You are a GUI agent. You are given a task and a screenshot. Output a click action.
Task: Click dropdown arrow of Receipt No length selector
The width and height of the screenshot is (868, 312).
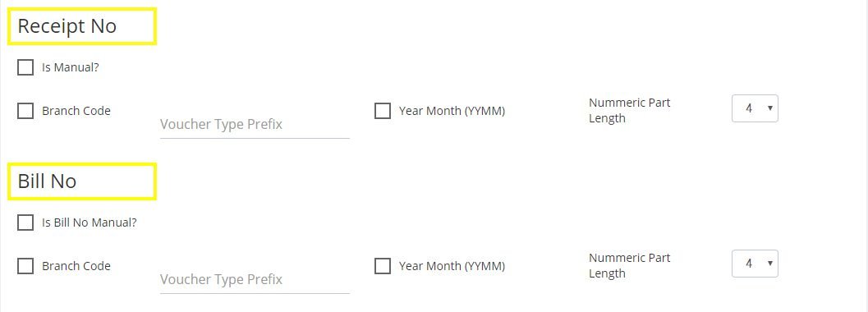(769, 108)
